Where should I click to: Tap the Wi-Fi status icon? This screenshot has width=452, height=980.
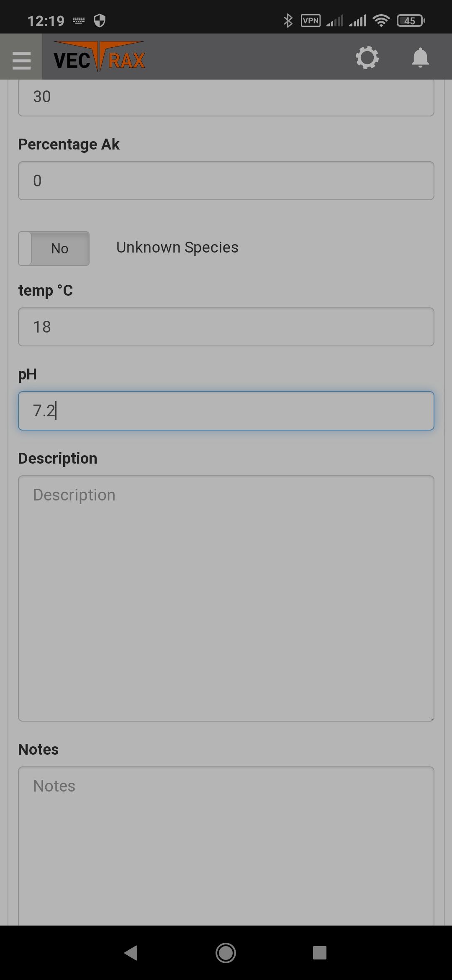pos(381,21)
